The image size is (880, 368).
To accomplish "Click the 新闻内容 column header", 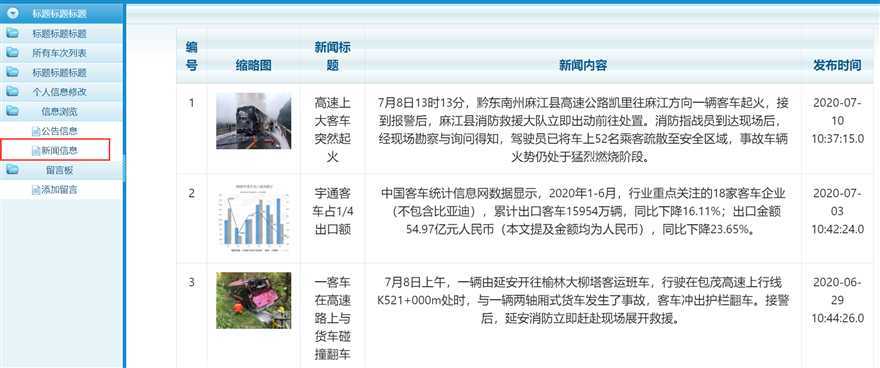I will (583, 66).
